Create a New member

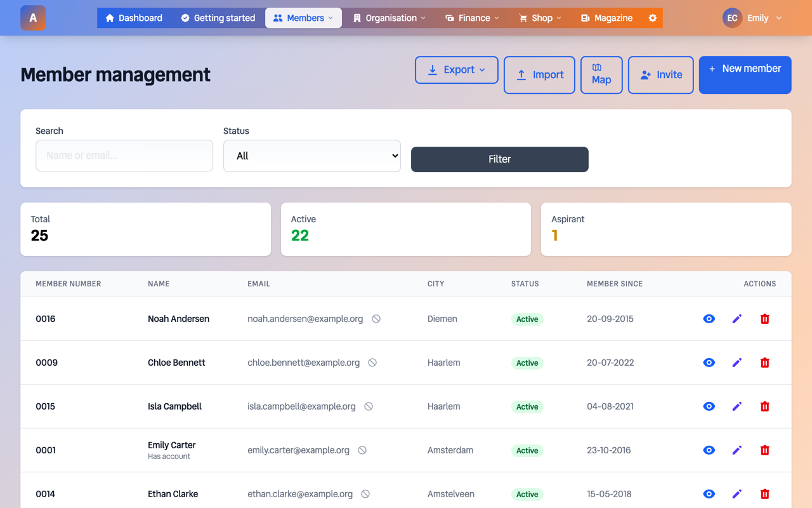[745, 75]
